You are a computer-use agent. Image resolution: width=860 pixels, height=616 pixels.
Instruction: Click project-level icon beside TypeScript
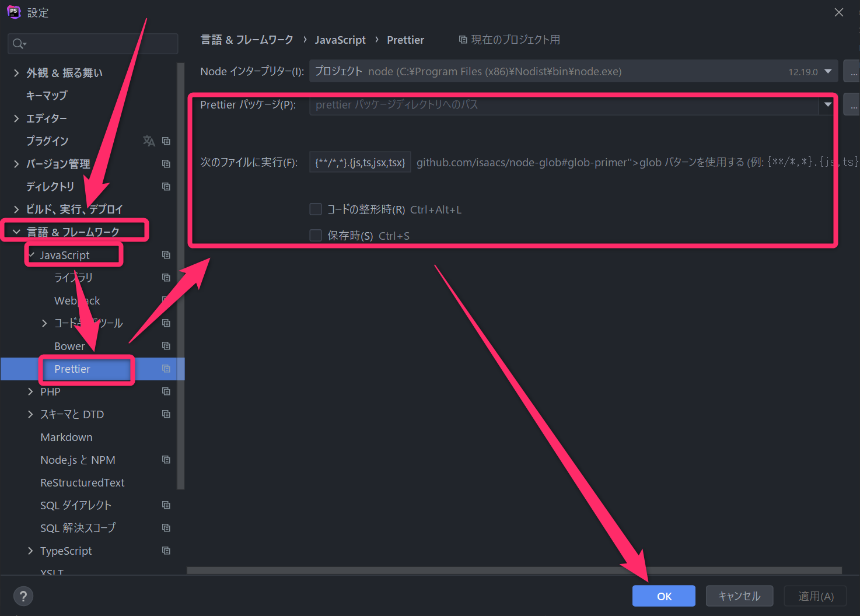166,551
